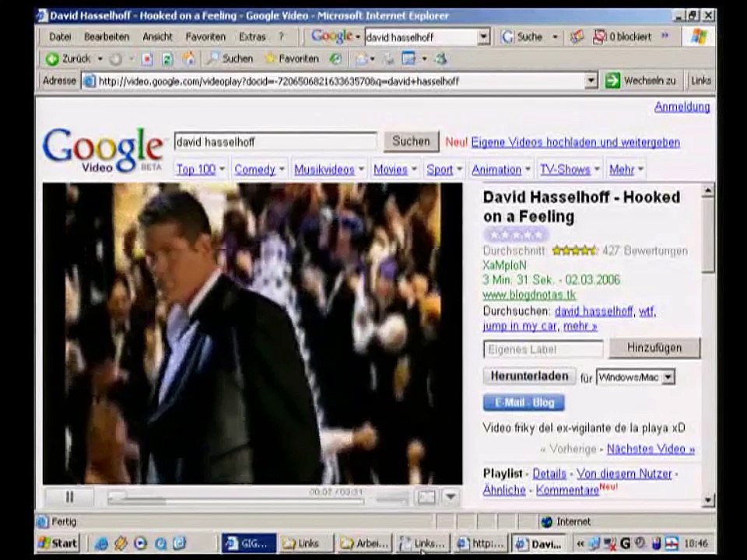Expand the Mehr category dropdown
The image size is (747, 560).
640,169
